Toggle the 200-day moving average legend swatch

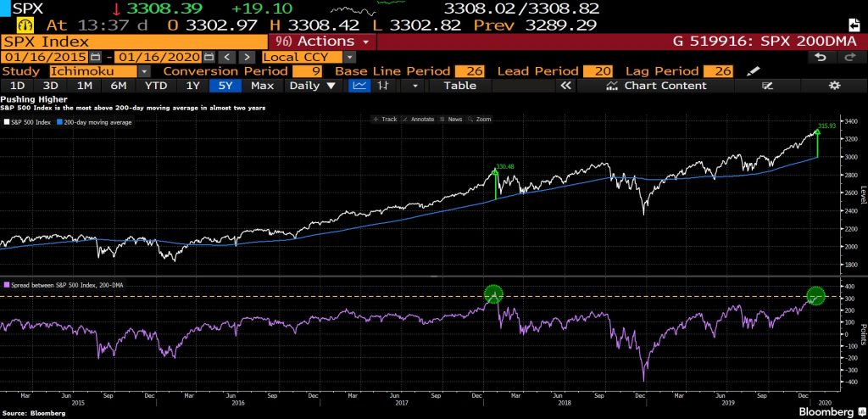(60, 122)
